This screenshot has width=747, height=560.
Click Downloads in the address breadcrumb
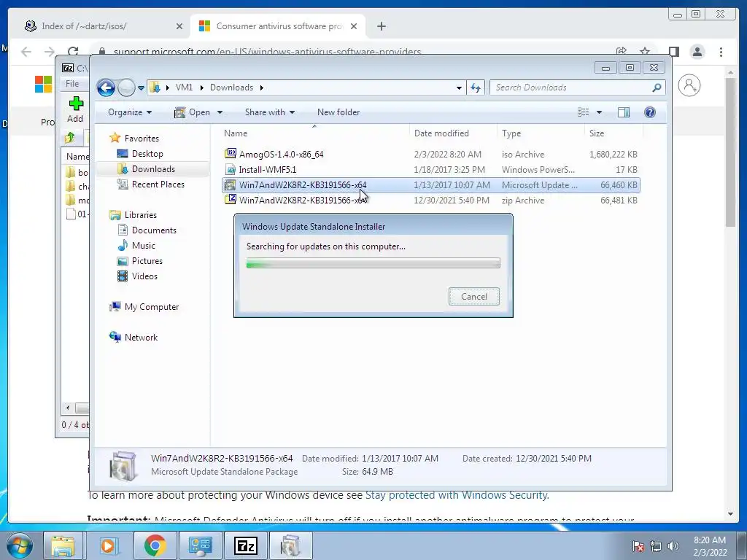(231, 87)
